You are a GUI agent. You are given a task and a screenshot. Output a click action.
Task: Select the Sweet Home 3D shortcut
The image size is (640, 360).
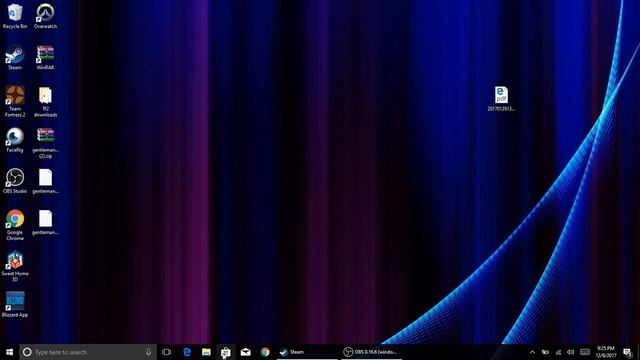[x=15, y=267]
